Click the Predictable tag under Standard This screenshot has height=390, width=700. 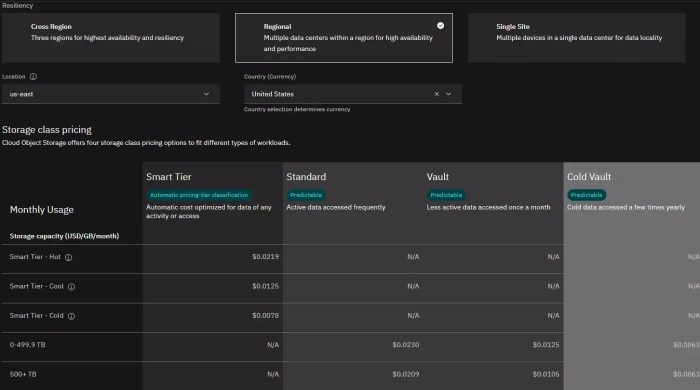tap(306, 195)
